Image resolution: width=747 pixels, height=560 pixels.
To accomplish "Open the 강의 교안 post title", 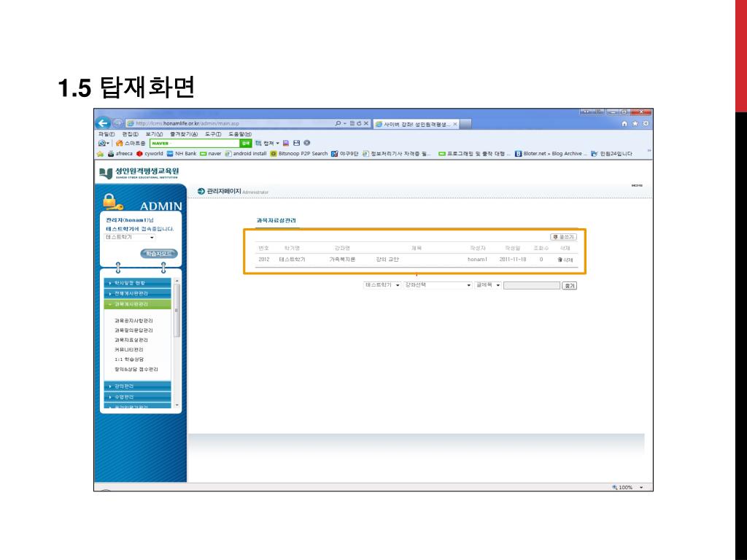I will click(387, 260).
